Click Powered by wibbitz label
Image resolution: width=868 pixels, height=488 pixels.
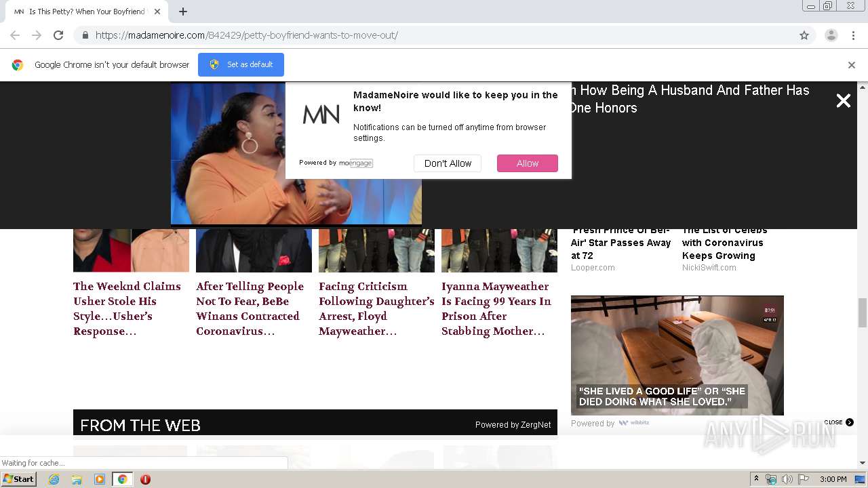pyautogui.click(x=610, y=424)
